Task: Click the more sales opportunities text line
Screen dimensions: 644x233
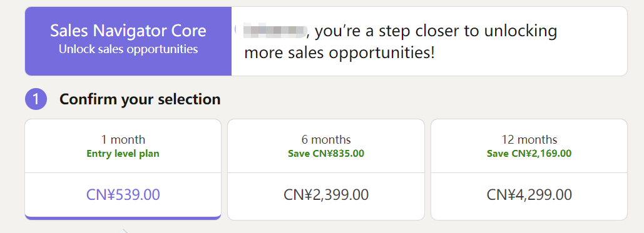Action: 339,54
